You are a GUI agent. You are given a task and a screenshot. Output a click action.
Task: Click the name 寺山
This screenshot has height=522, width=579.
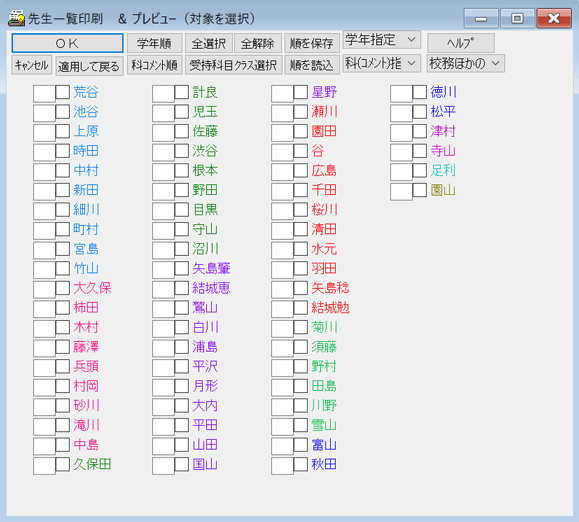coord(443,151)
